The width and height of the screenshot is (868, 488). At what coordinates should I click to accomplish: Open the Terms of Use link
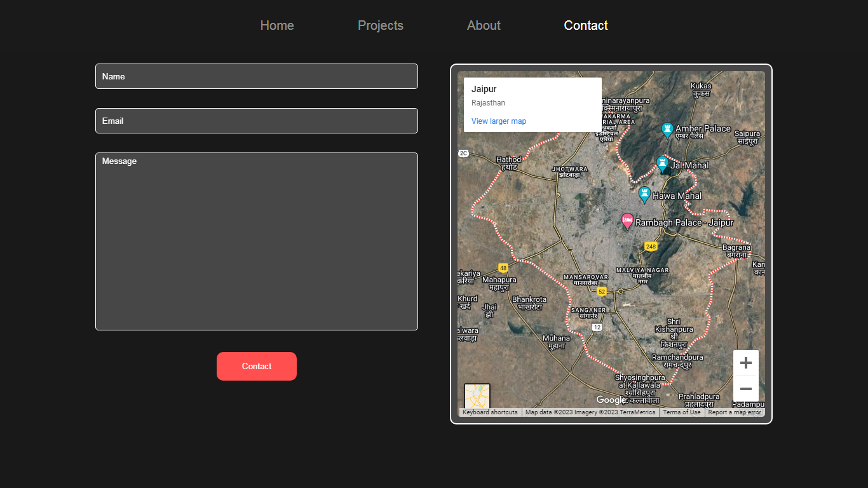pos(682,412)
